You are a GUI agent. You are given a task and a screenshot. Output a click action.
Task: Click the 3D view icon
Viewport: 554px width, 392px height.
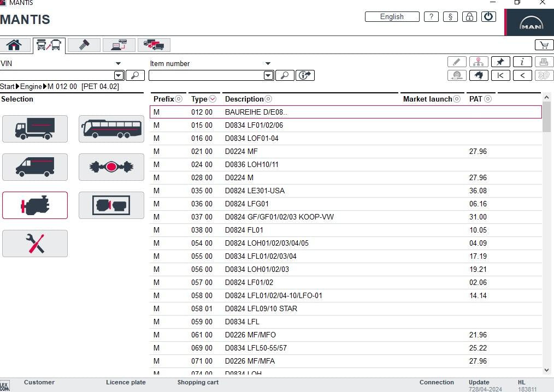544,75
